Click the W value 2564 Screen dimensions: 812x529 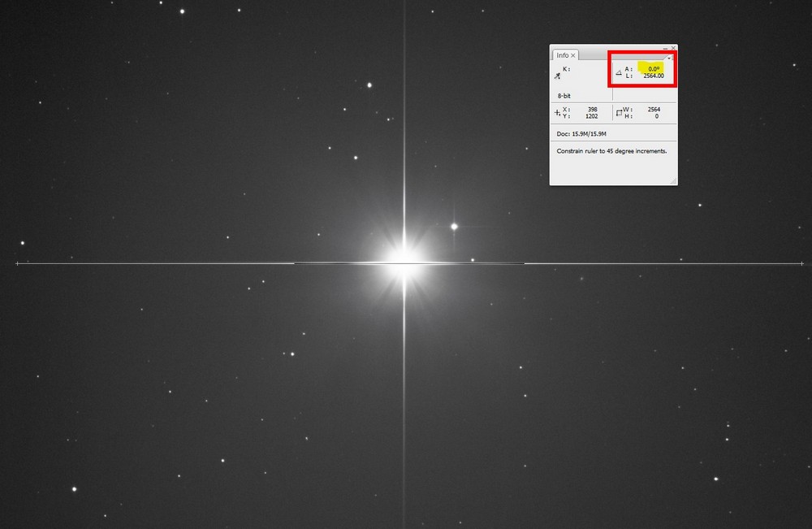pyautogui.click(x=654, y=109)
